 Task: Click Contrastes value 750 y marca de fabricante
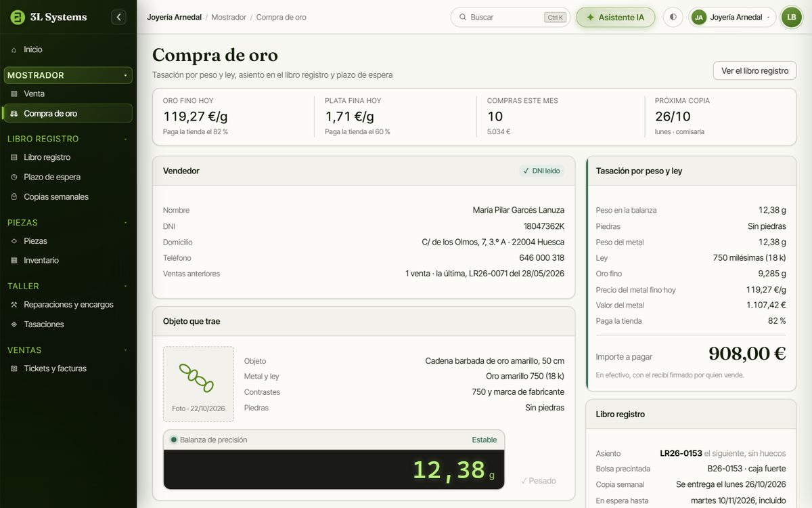[518, 392]
